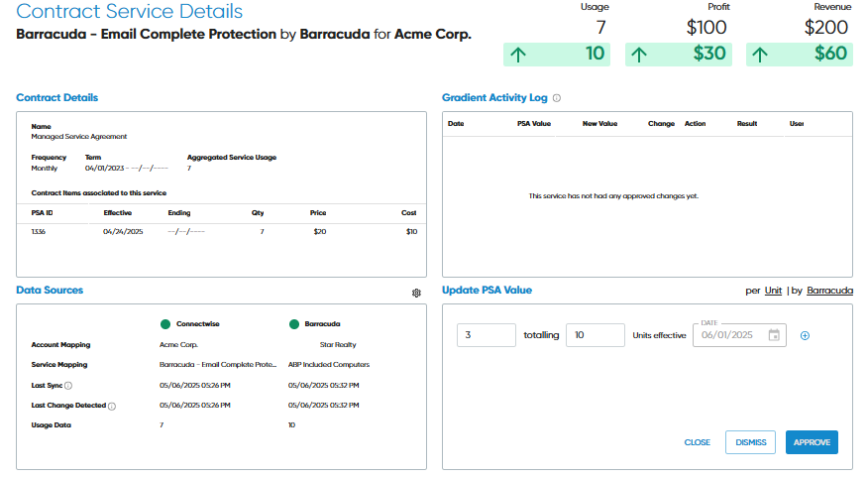Image resolution: width=868 pixels, height=478 pixels.
Task: Click the Profit increase arrow badge
Action: [678, 55]
